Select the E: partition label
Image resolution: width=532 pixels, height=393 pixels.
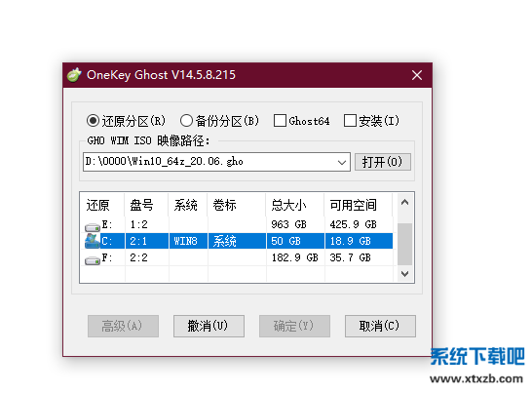coord(107,224)
